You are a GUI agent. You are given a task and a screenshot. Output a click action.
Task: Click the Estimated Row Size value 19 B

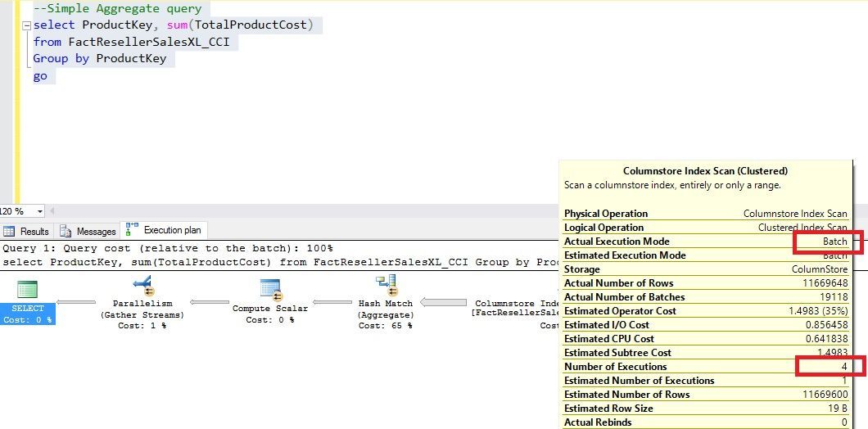pos(838,409)
